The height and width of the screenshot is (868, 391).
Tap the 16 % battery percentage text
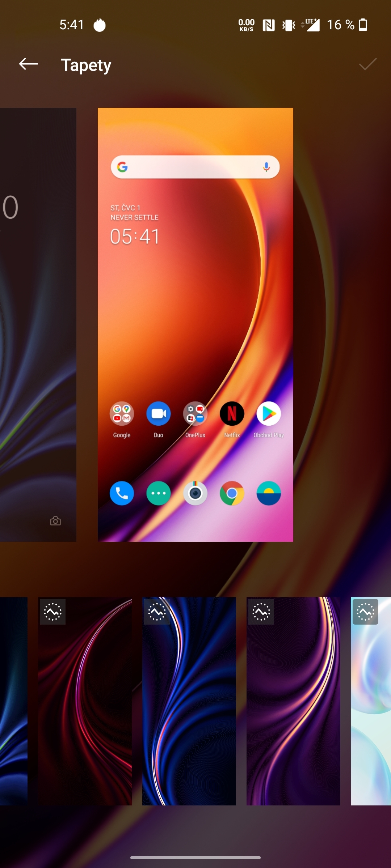[341, 25]
